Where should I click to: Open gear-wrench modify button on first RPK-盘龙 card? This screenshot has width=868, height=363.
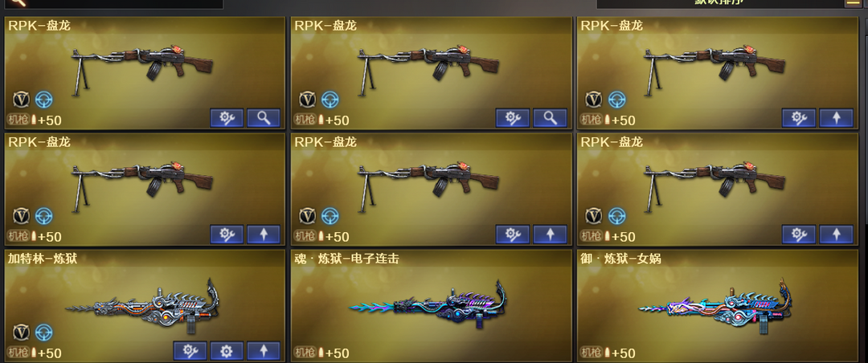(227, 118)
